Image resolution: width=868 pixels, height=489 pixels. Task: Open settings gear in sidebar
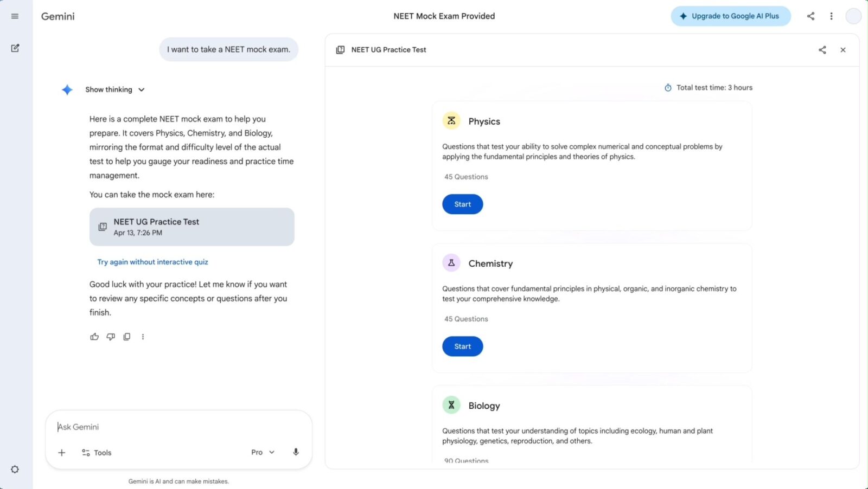pyautogui.click(x=15, y=469)
